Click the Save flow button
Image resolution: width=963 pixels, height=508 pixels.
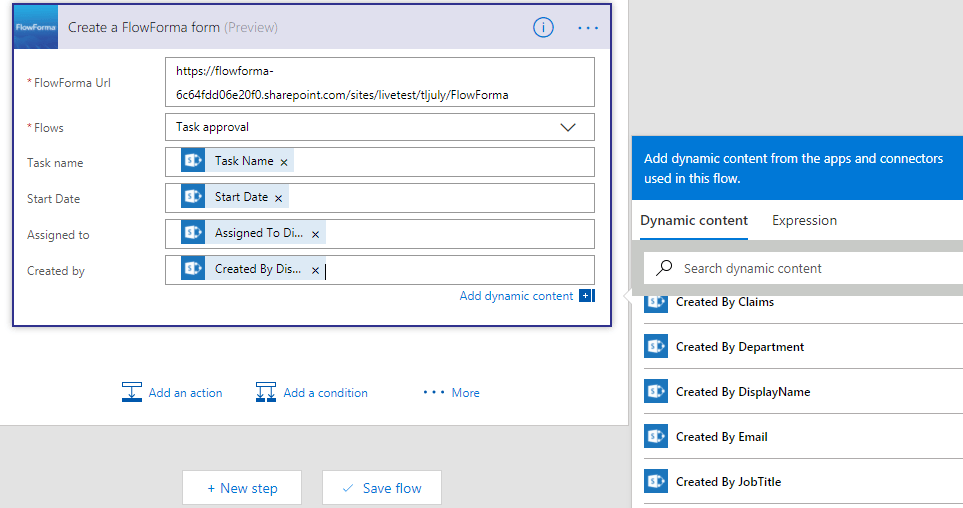tap(382, 488)
